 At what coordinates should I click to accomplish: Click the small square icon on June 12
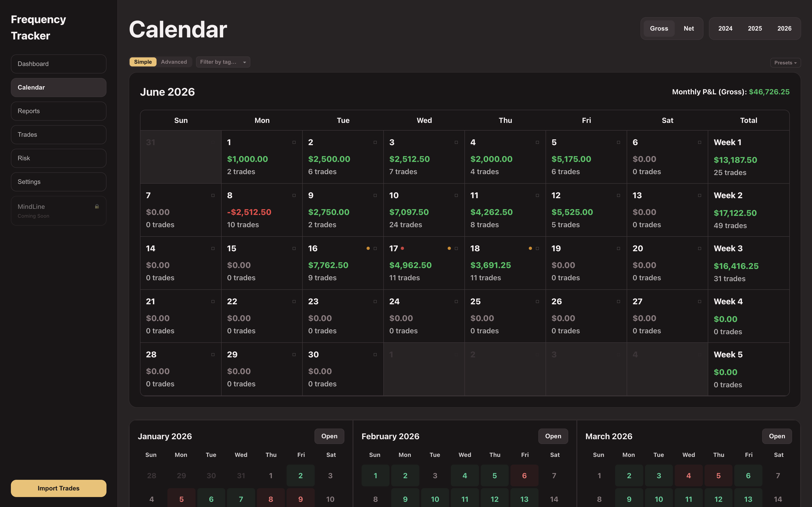coord(618,195)
